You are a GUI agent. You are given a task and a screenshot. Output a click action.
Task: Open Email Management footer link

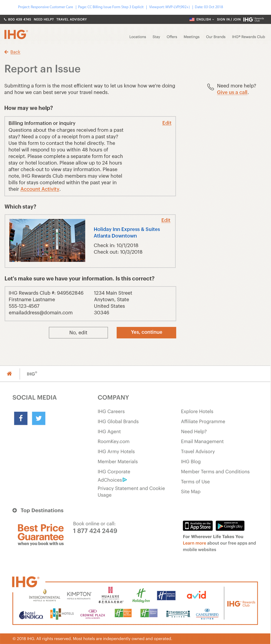[x=202, y=441]
